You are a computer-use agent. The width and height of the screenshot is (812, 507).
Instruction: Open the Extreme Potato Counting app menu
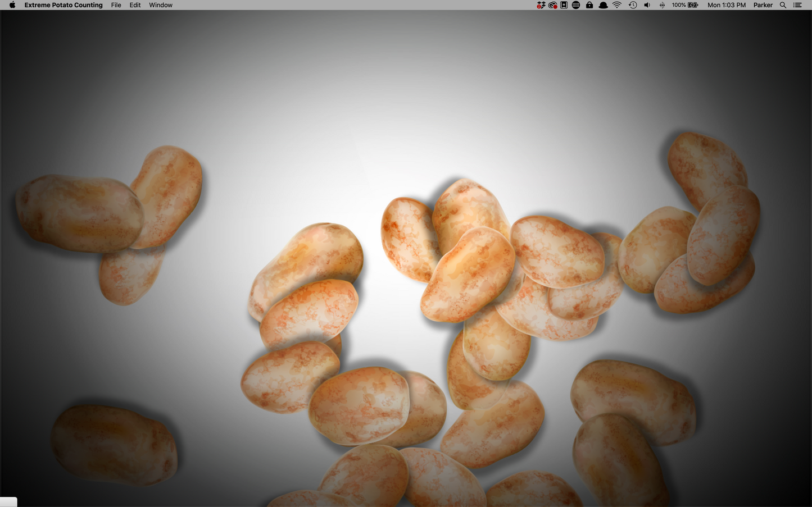(63, 5)
